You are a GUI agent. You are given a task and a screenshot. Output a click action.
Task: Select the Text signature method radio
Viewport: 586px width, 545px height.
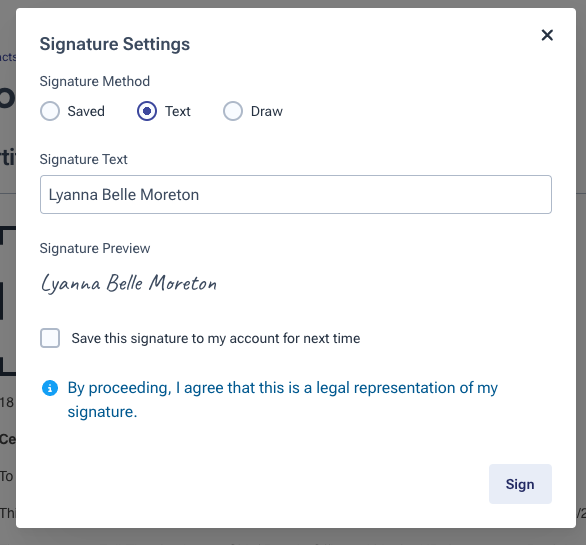coord(147,111)
